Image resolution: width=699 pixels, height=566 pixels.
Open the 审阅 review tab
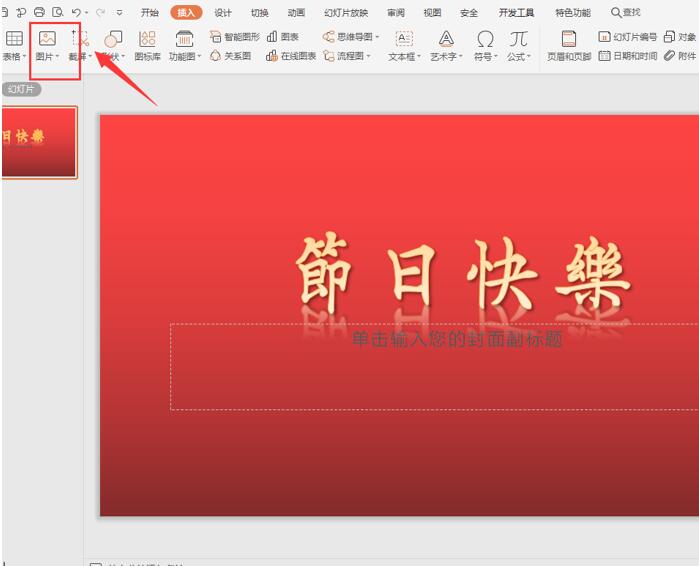pyautogui.click(x=395, y=12)
